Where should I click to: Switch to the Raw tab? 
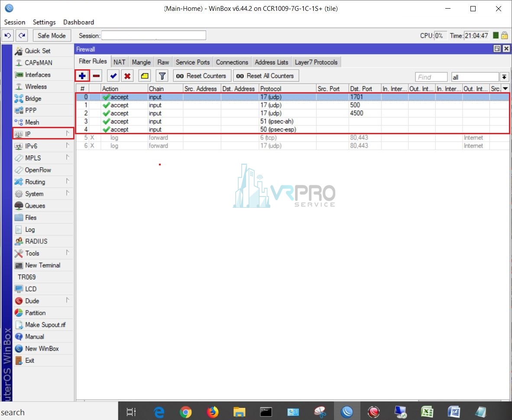(x=163, y=62)
